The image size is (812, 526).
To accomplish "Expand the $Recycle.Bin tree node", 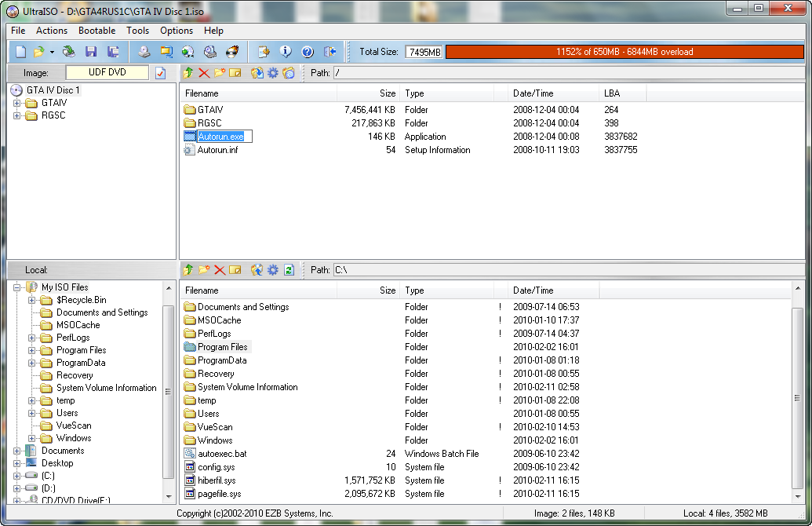I will point(31,300).
